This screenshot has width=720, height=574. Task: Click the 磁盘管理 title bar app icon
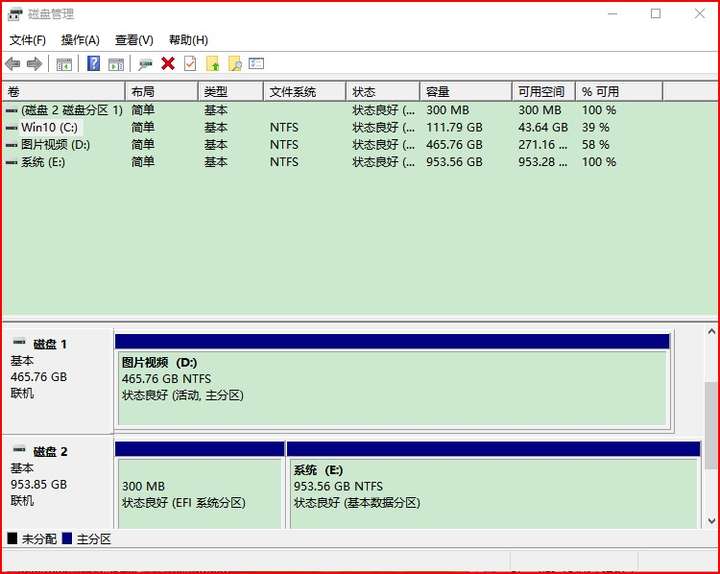(x=14, y=14)
